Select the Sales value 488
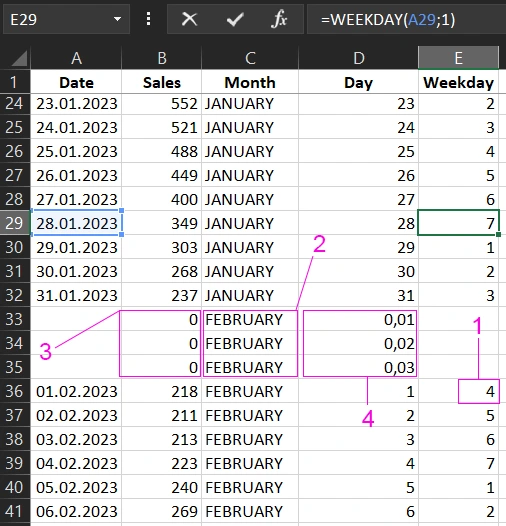This screenshot has height=526, width=506. [x=162, y=151]
